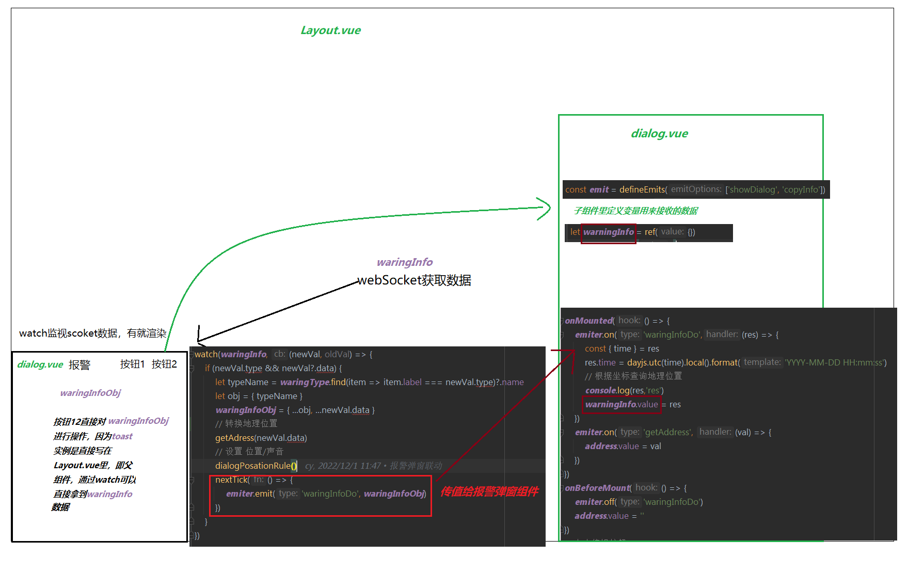Click the cb: parameter hint in watch line
Image resolution: width=924 pixels, height=572 pixels.
point(279,354)
